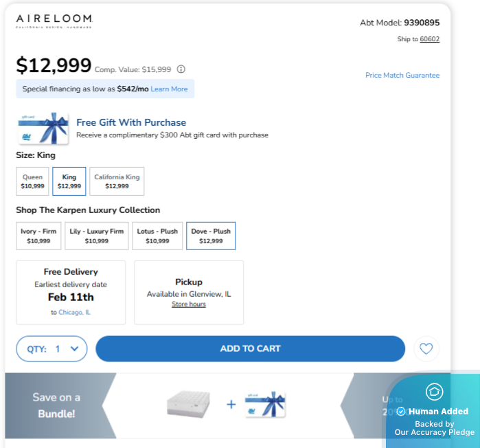Click the gift card image thumbnail
The height and width of the screenshot is (448, 480).
43,128
